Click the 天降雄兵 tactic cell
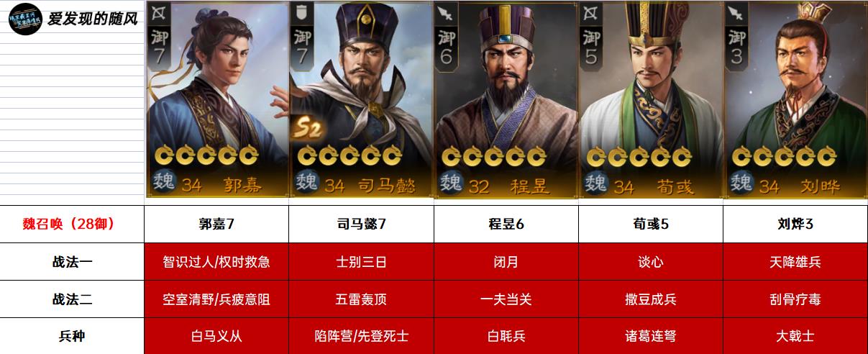This screenshot has width=868, height=354. tap(795, 262)
